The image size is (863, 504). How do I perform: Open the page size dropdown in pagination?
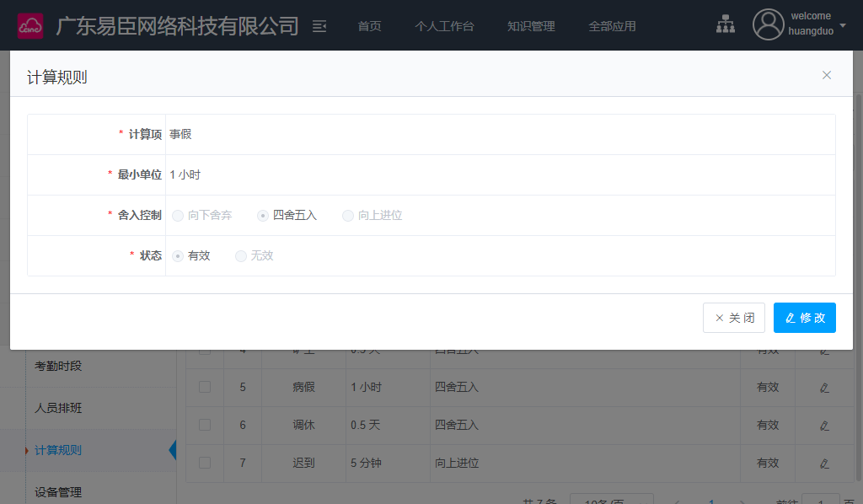tap(611, 500)
